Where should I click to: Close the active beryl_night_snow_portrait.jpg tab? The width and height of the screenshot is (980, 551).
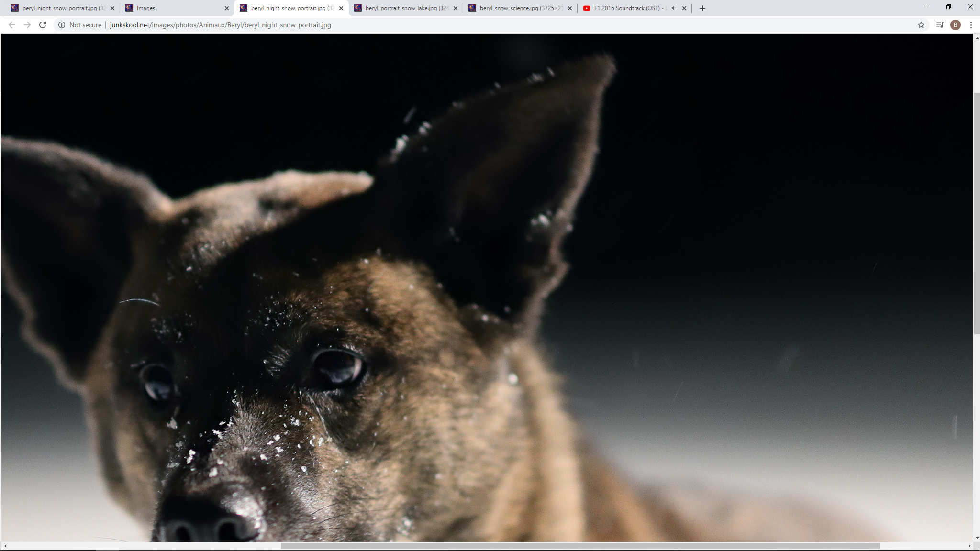click(341, 8)
